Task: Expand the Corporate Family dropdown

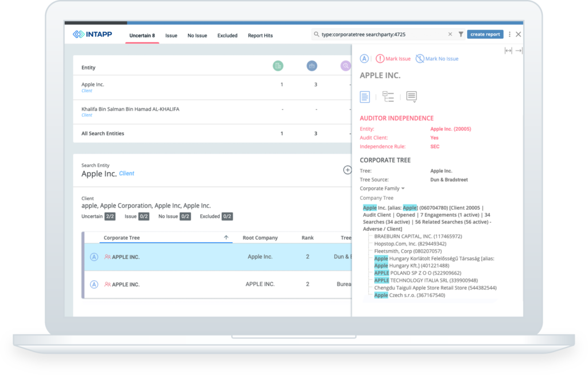Action: 382,188
